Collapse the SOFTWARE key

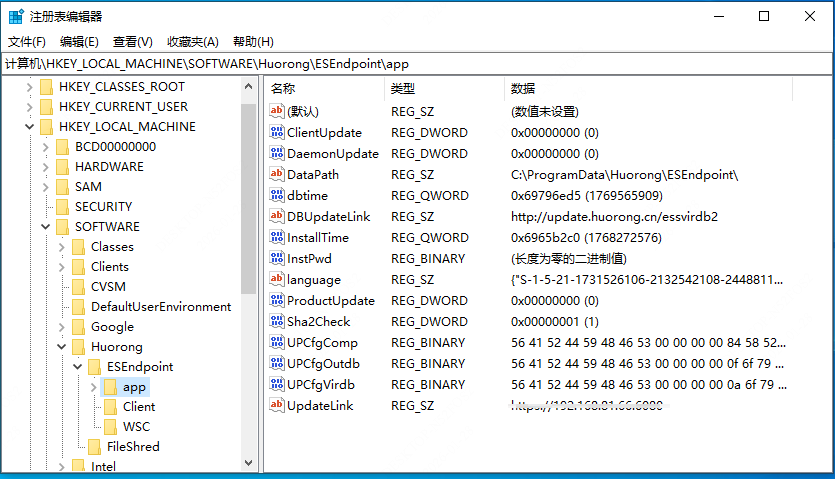pyautogui.click(x=46, y=227)
